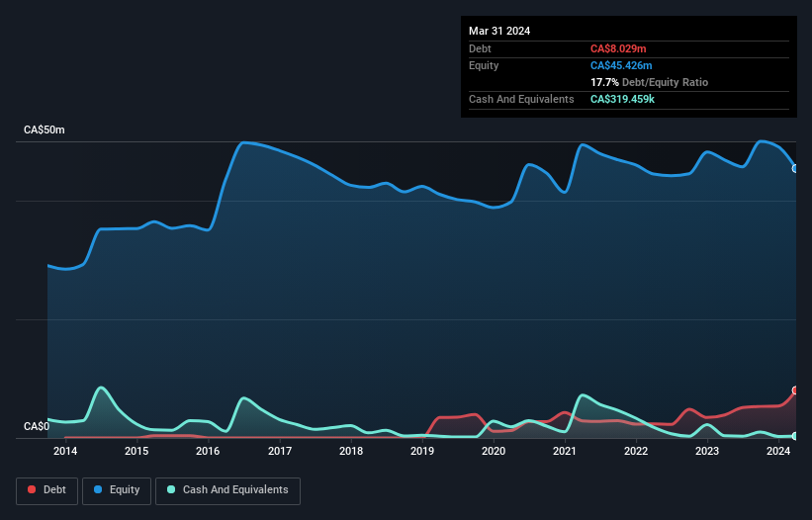
Task: Click the 2022 x-axis label
Action: (x=636, y=451)
